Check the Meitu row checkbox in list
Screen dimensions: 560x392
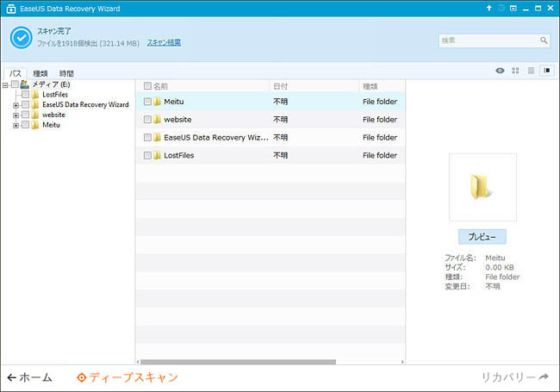coord(147,102)
